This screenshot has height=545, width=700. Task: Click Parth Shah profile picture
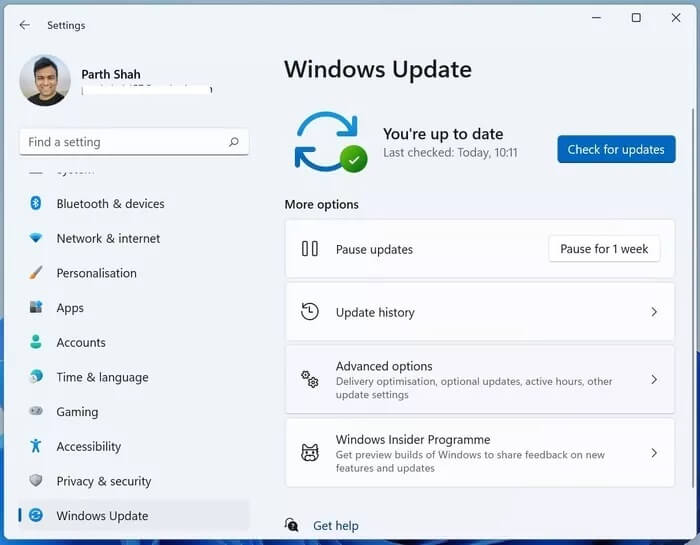pos(45,80)
